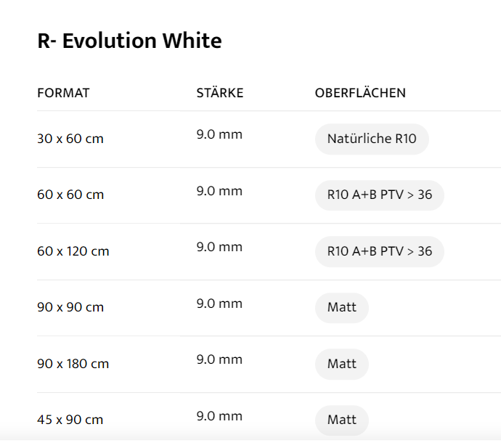Image resolution: width=501 pixels, height=448 pixels.
Task: Click the FORMAT column header
Action: point(63,93)
